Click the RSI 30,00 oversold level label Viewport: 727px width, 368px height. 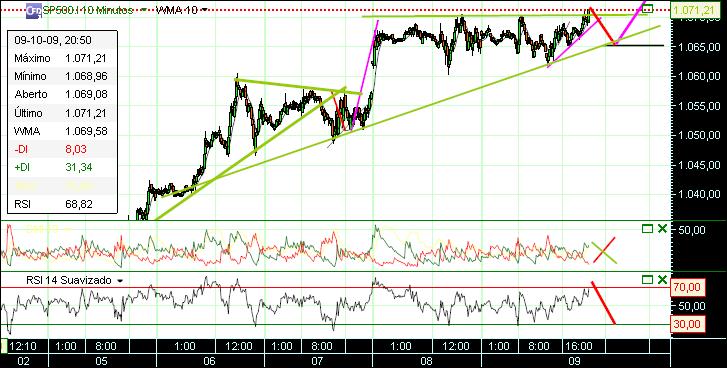point(688,324)
